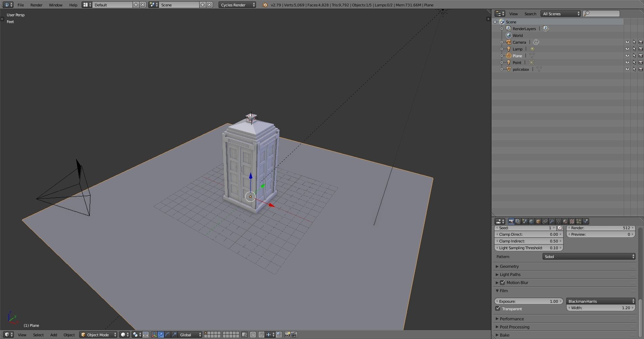Toggle renderability of the Camera row
Viewport: 644px width, 339px height.
point(641,42)
